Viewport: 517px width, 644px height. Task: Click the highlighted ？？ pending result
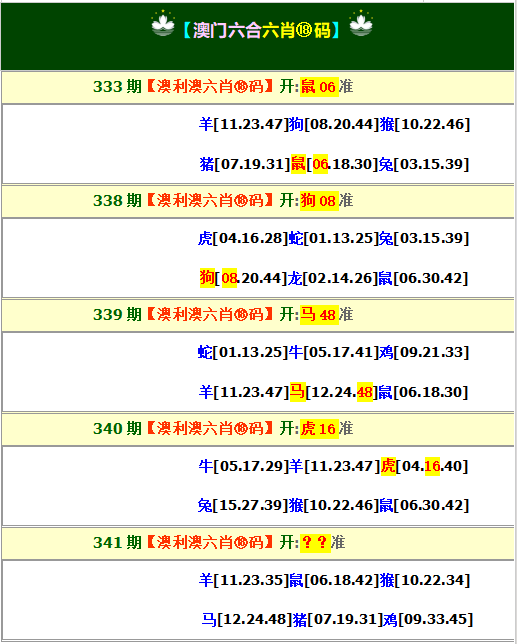click(315, 543)
